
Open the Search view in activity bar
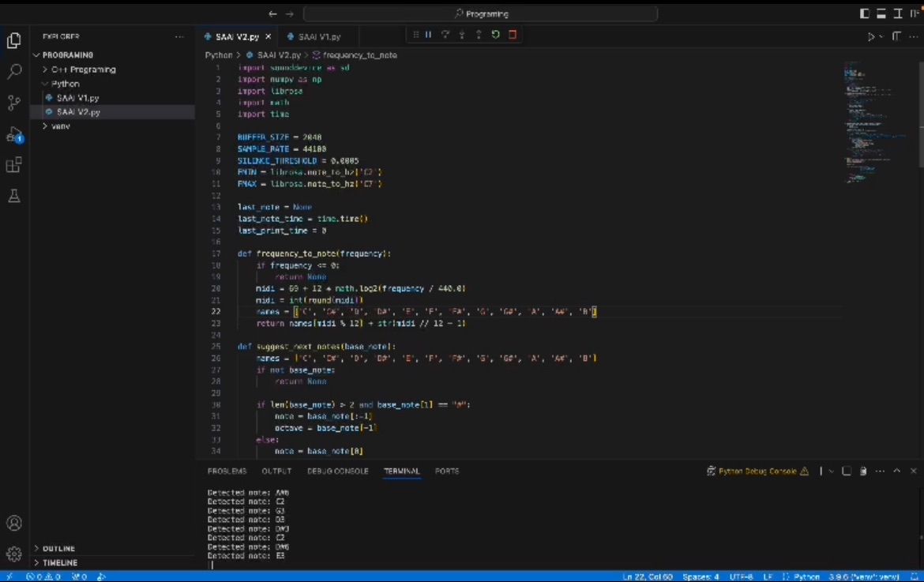14,71
